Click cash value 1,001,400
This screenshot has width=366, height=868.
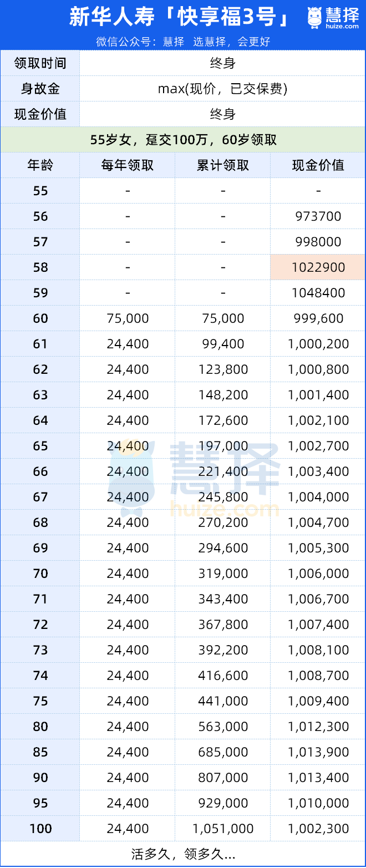click(318, 395)
